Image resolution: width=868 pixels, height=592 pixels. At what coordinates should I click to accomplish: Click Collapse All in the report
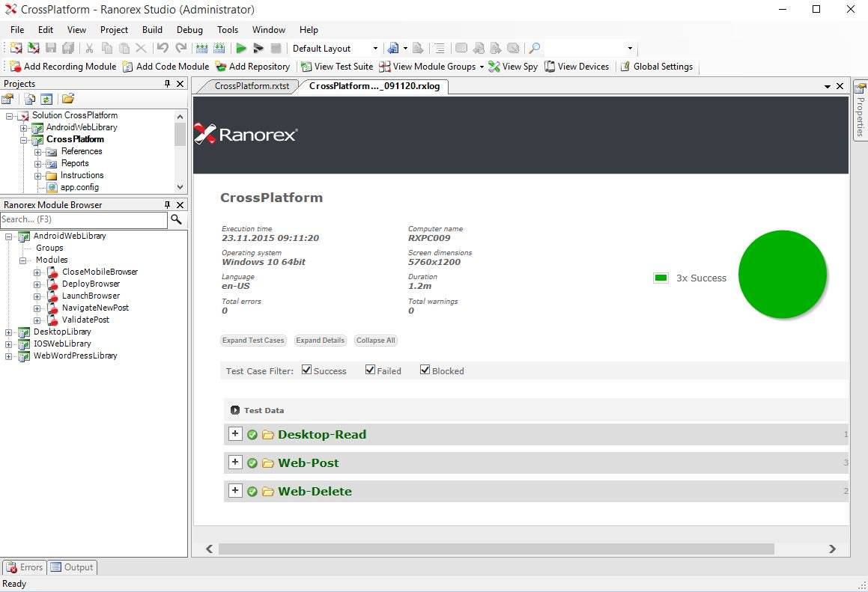click(x=375, y=340)
